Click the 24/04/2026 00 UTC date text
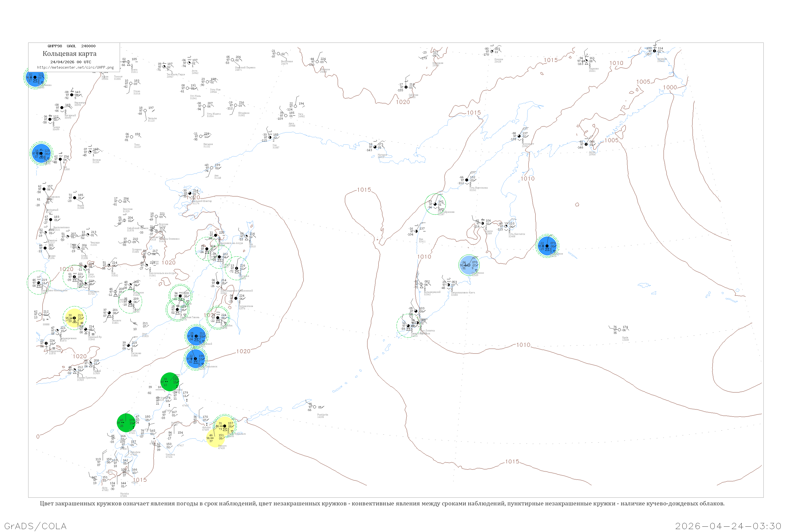 70,62
